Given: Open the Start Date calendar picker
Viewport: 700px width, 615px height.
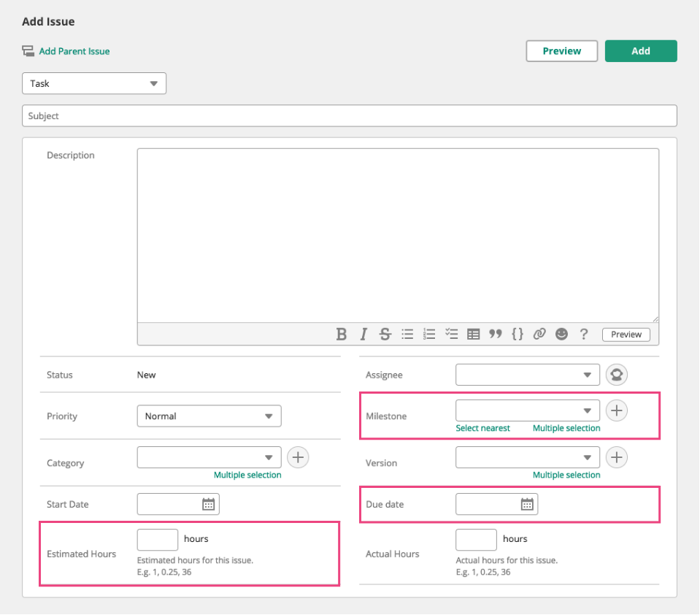Looking at the screenshot, I should (209, 504).
